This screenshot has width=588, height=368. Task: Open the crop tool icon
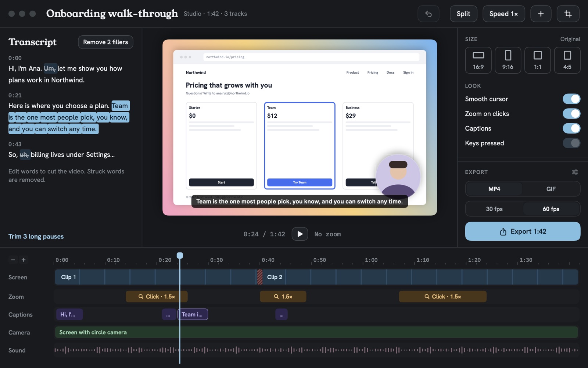pyautogui.click(x=568, y=14)
